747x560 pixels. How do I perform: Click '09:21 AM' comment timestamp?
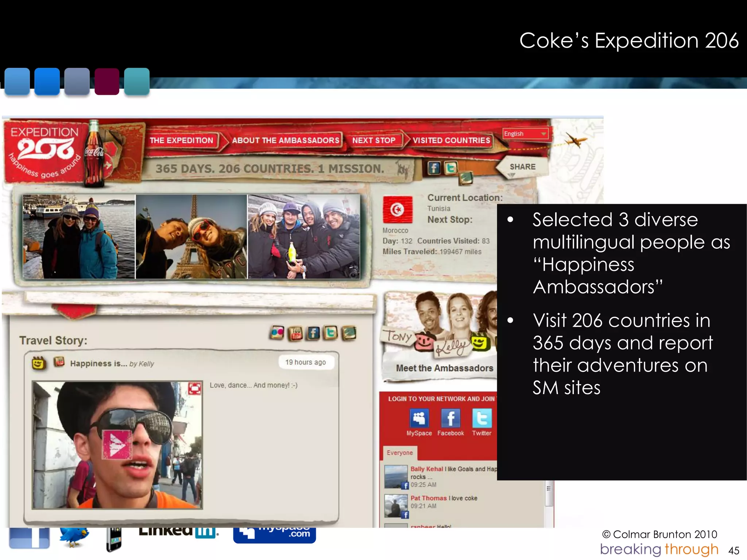point(423,506)
